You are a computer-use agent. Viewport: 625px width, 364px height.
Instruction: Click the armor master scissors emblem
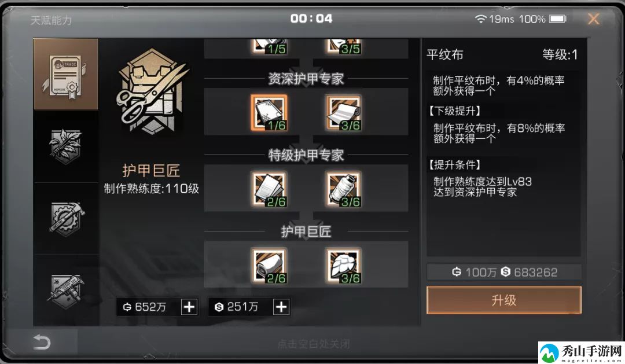pos(152,91)
